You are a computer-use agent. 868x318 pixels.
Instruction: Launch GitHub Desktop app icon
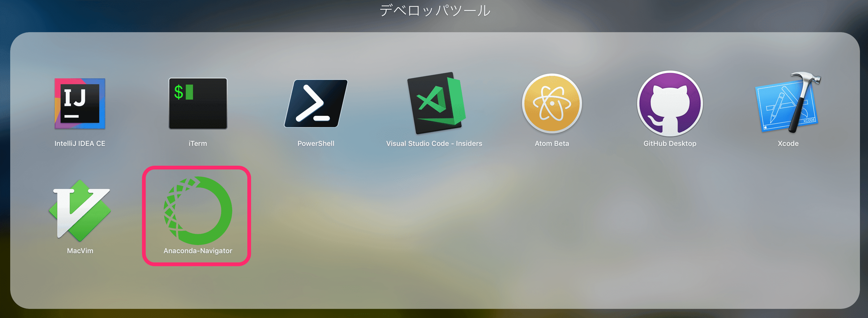click(670, 103)
